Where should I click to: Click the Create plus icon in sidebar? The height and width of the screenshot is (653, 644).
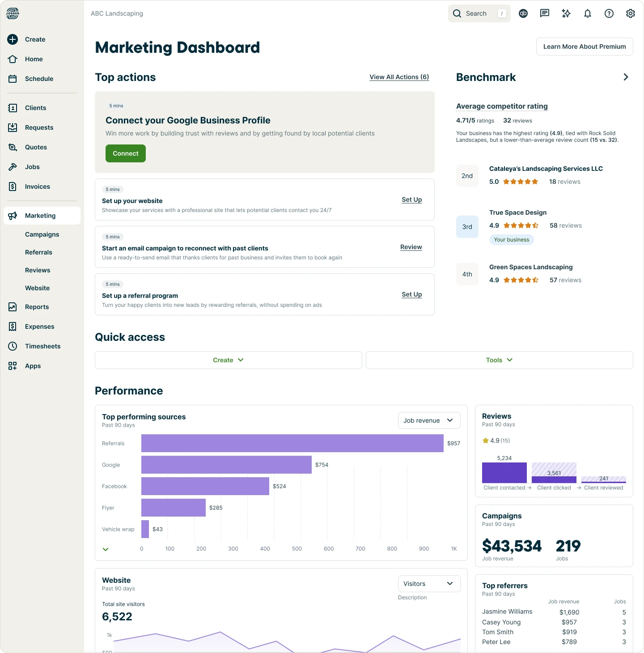pyautogui.click(x=13, y=39)
